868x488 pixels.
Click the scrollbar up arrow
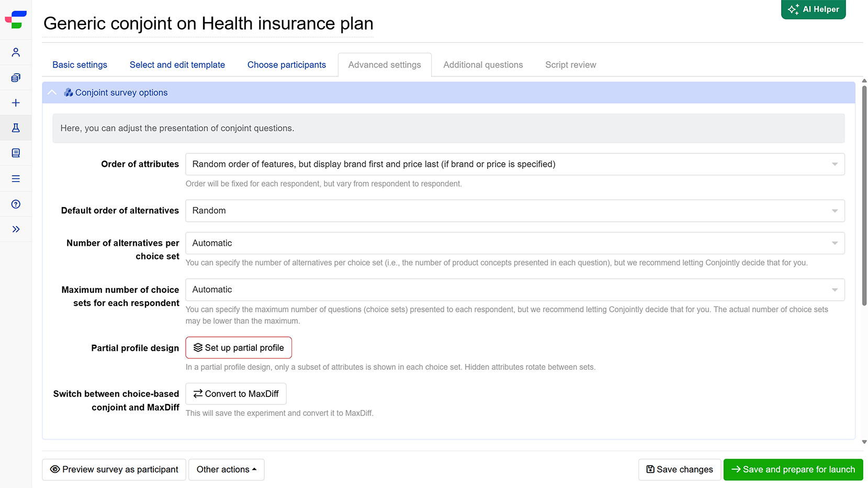pyautogui.click(x=864, y=81)
